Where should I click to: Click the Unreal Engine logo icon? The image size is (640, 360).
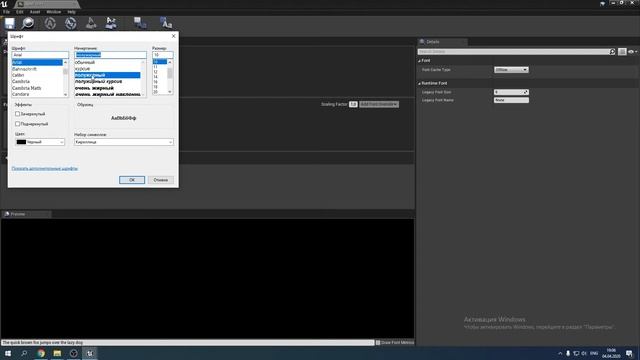tap(4, 4)
